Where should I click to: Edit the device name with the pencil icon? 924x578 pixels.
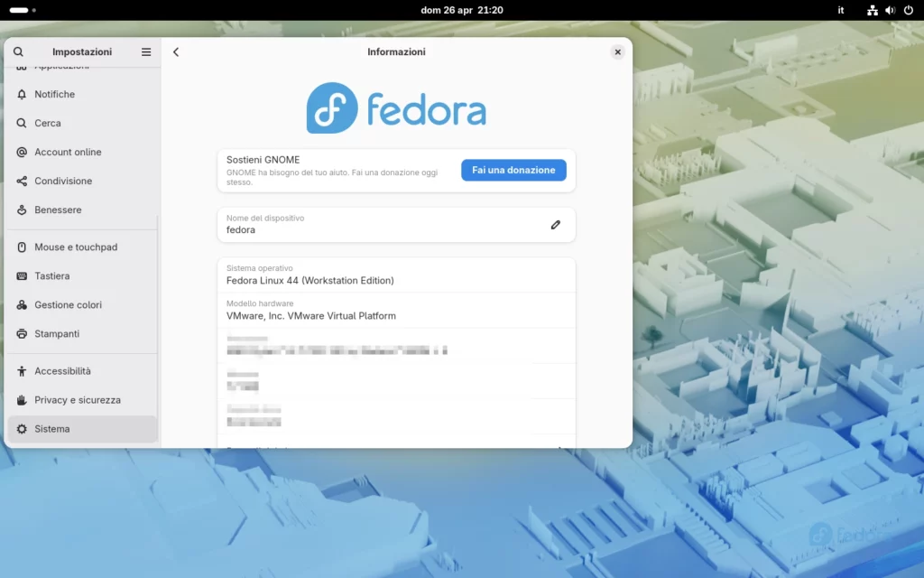[x=555, y=224]
